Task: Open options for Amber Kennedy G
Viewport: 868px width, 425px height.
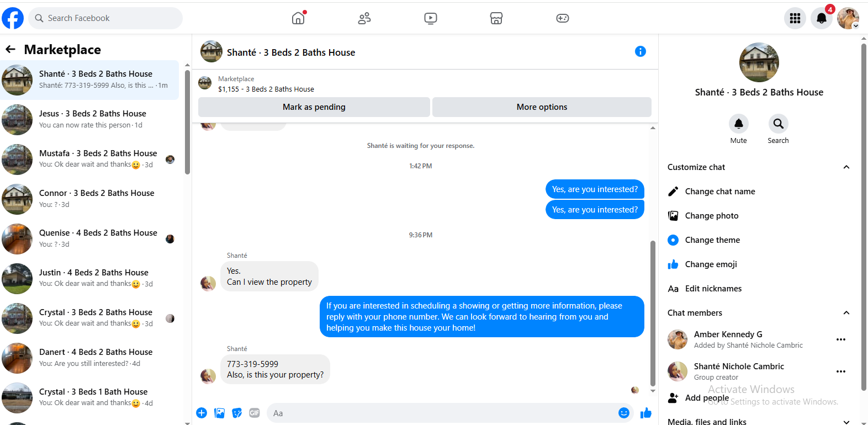Action: pyautogui.click(x=841, y=339)
